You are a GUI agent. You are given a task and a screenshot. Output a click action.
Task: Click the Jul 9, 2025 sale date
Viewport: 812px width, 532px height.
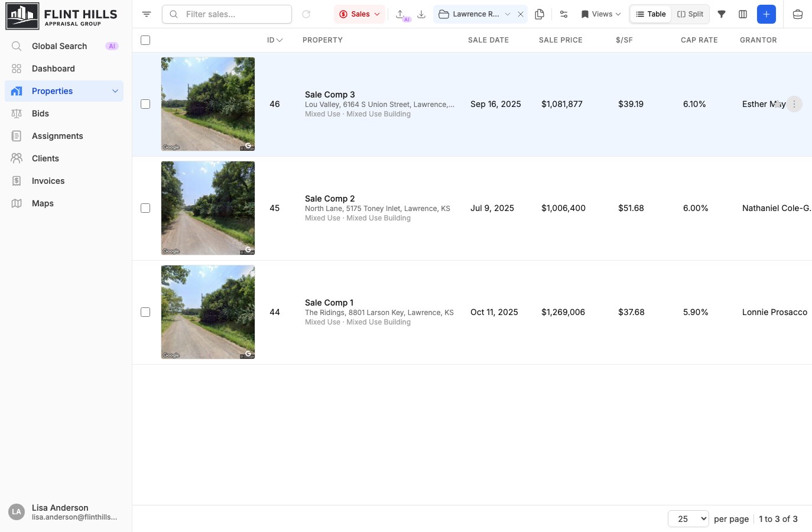(x=492, y=208)
